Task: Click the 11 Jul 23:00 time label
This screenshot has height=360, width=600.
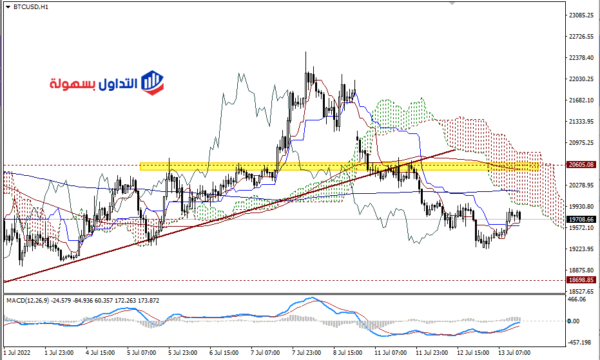Action: coord(432,352)
